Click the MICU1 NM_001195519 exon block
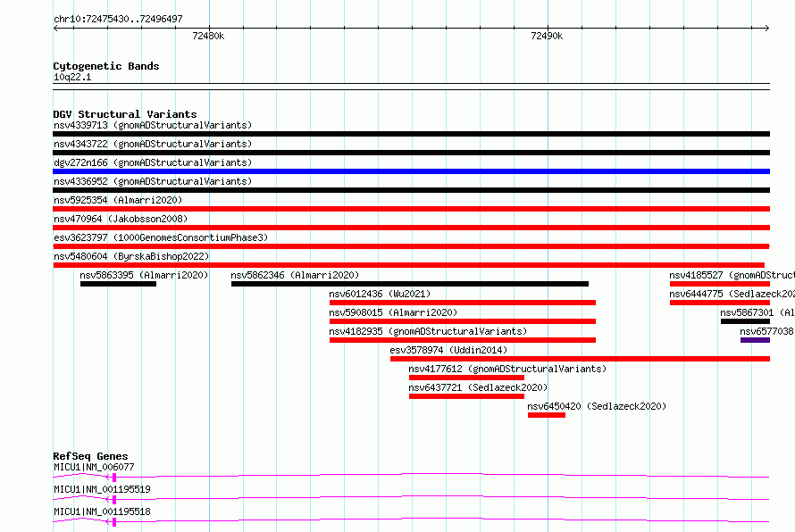Screen dimensions: 795x532 click(x=114, y=500)
